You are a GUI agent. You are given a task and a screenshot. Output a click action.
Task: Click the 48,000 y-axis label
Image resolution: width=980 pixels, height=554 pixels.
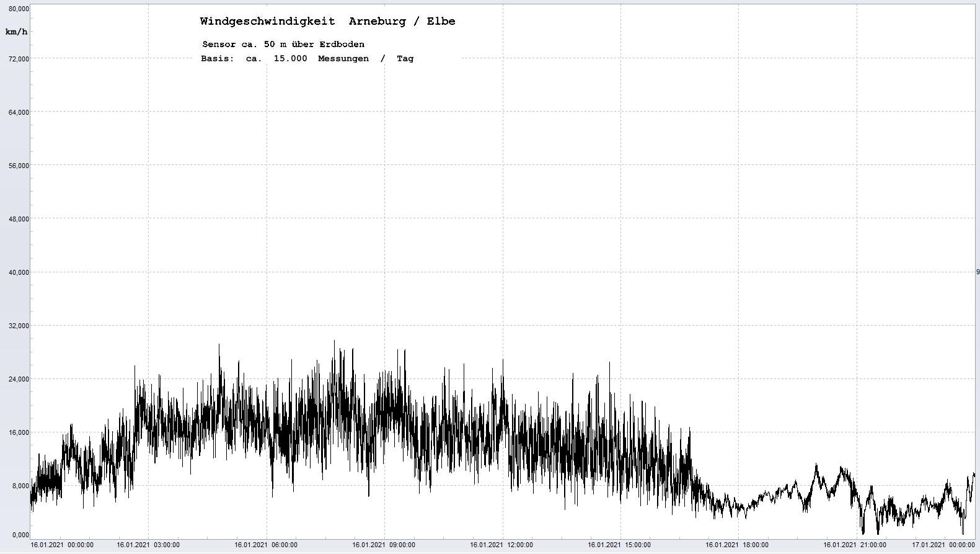pyautogui.click(x=19, y=219)
